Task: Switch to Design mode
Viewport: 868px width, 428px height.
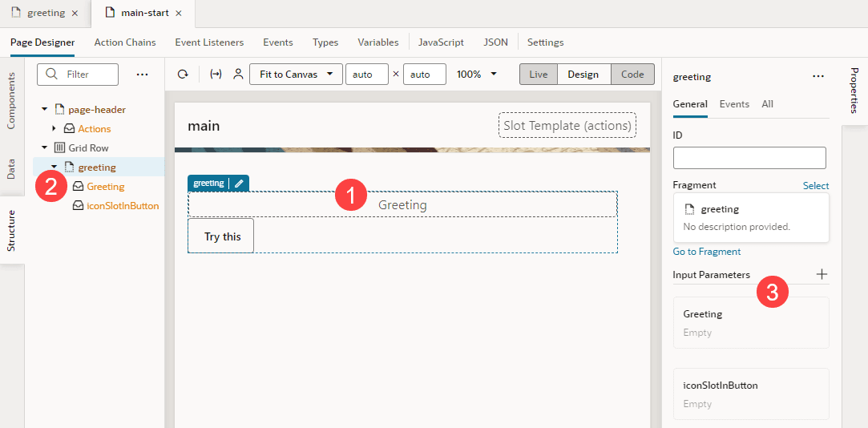Action: [583, 75]
